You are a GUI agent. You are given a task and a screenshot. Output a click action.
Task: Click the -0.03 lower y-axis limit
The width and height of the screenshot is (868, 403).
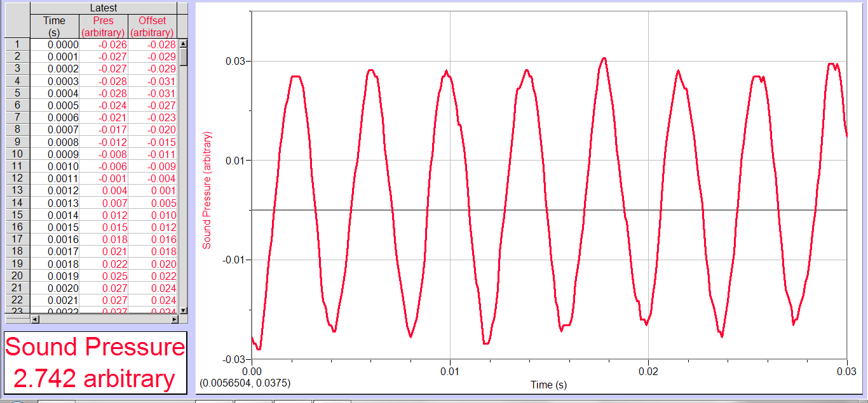pyautogui.click(x=234, y=357)
